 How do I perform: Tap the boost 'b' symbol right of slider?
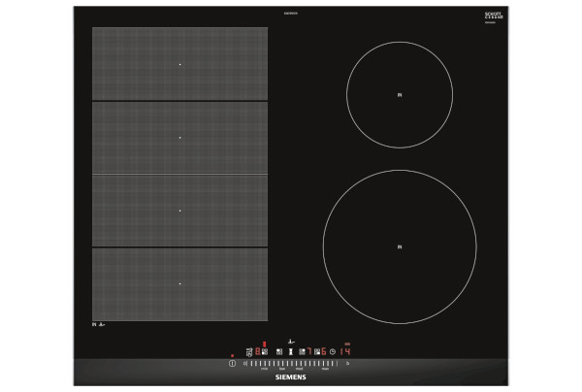point(347,364)
